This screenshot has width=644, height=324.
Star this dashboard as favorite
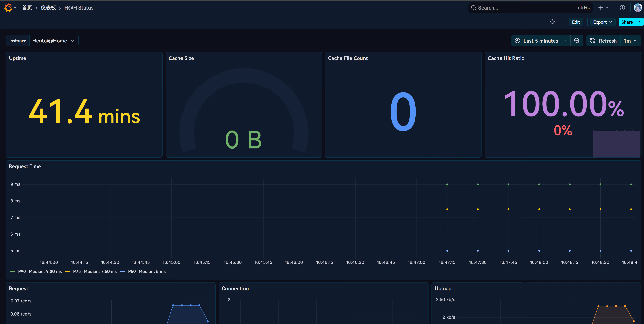(x=552, y=22)
